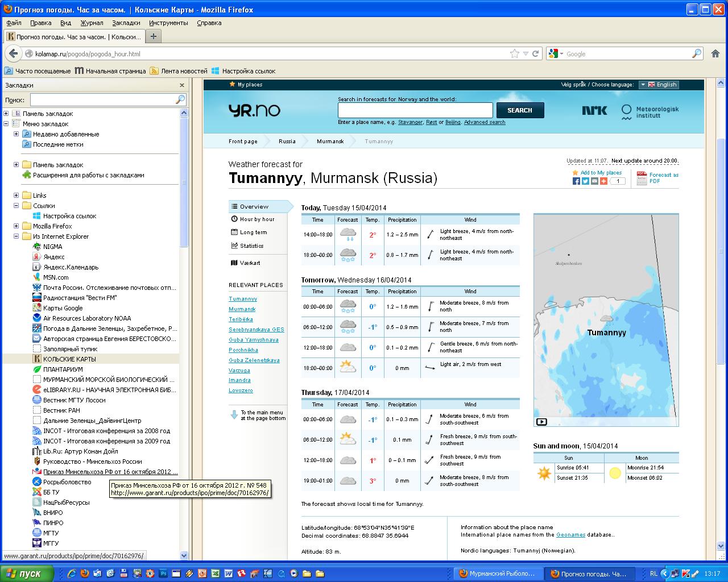This screenshot has width=728, height=582.
Task: Click the yr.no place search field
Action: coord(415,110)
